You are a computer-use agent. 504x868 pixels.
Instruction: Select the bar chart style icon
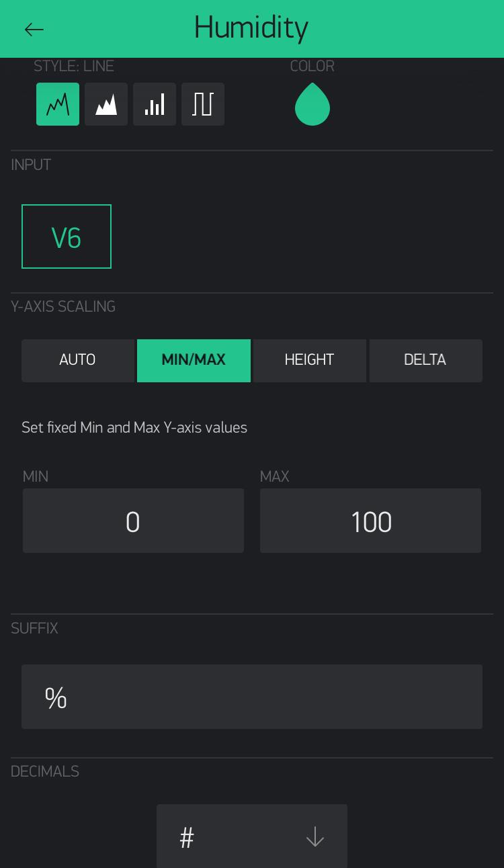coord(155,104)
